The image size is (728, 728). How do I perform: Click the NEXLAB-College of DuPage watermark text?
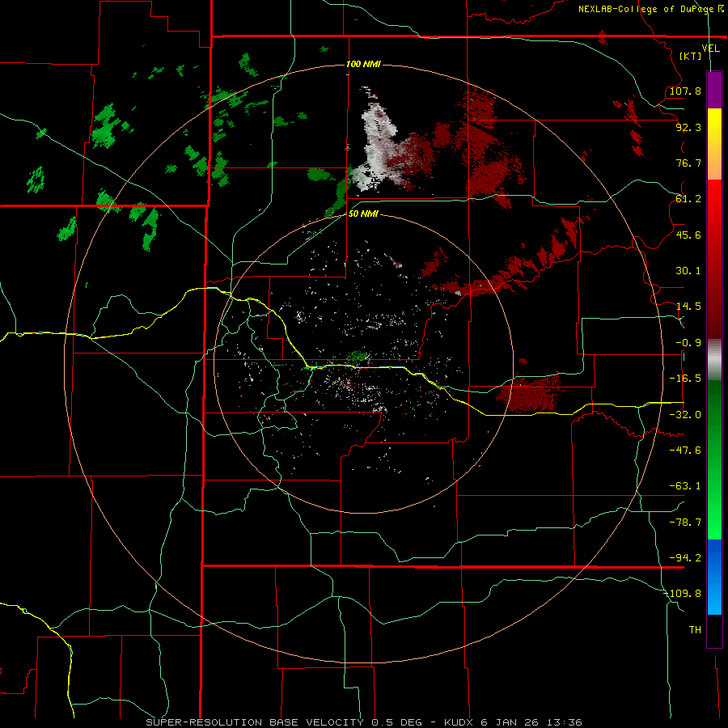click(651, 9)
